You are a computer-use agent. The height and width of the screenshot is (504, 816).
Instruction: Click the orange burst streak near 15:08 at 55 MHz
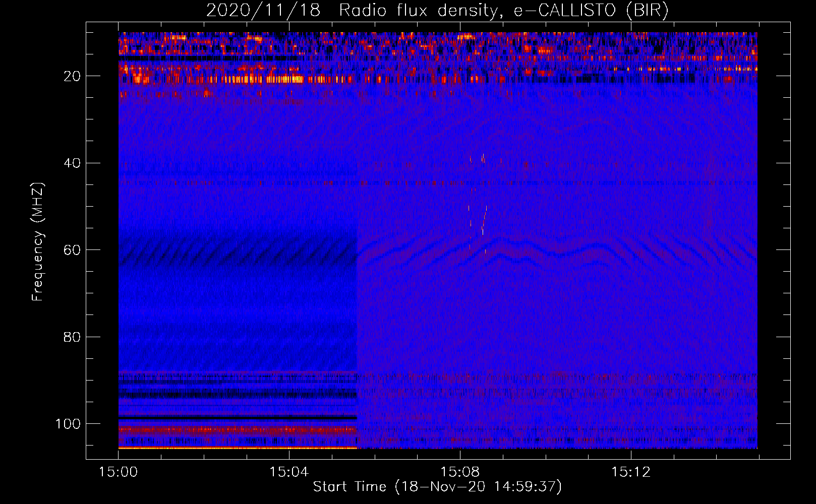[x=484, y=220]
